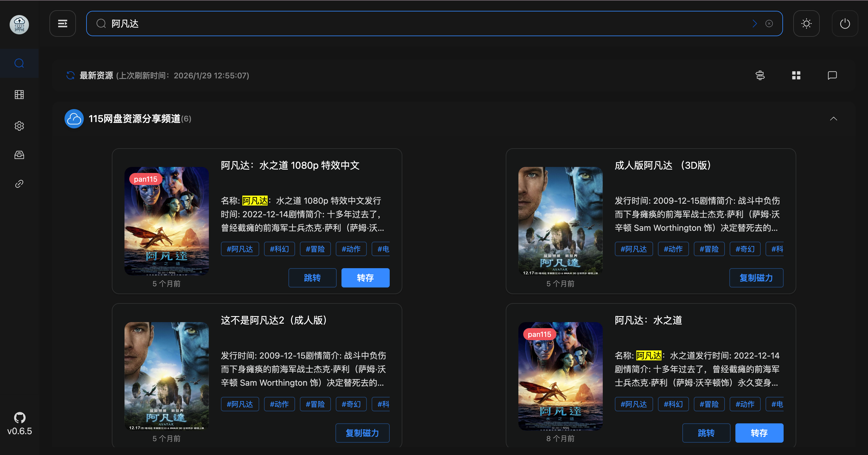The height and width of the screenshot is (455, 868).
Task: Collapse the 115网盘资源分享频道 section
Action: tap(833, 118)
